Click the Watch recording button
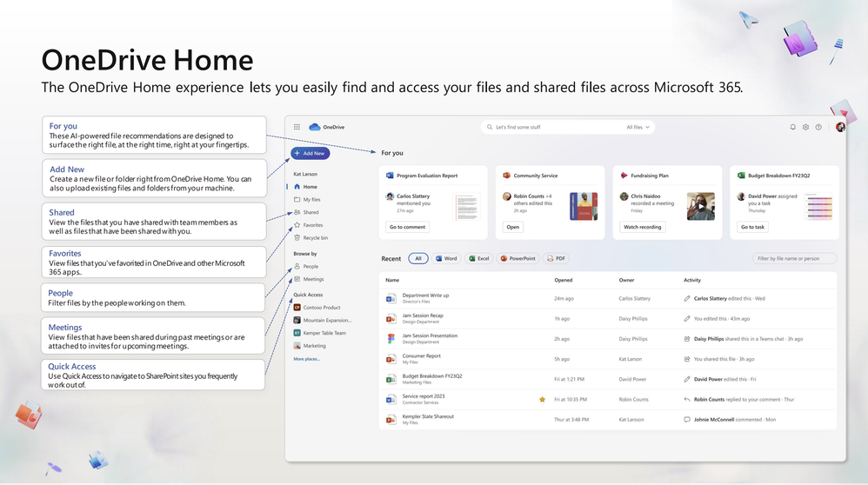 click(642, 227)
